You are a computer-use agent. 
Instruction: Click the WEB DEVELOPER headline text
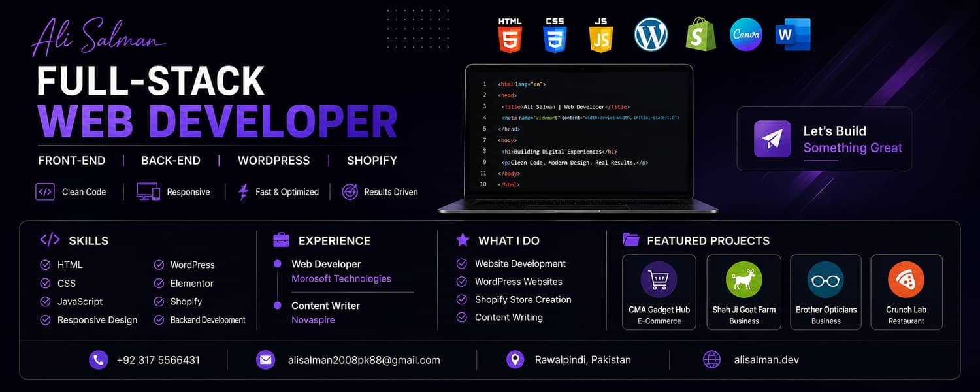[218, 121]
